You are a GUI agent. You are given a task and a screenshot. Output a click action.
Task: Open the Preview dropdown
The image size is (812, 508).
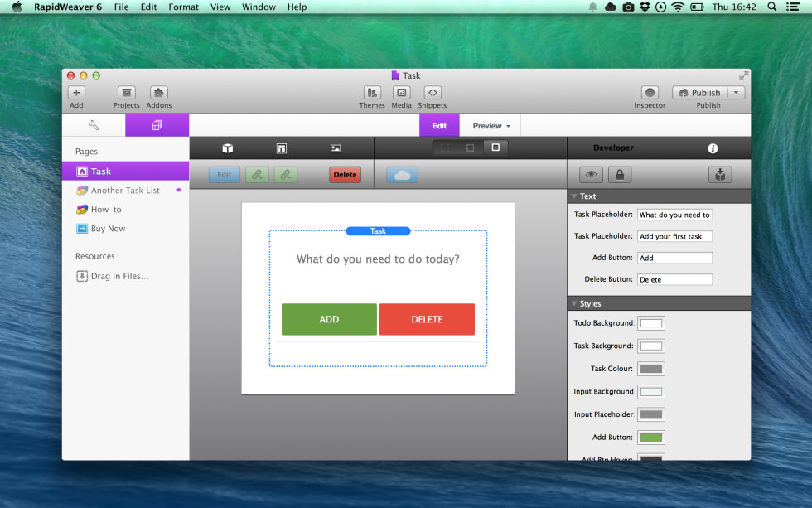[x=491, y=126]
